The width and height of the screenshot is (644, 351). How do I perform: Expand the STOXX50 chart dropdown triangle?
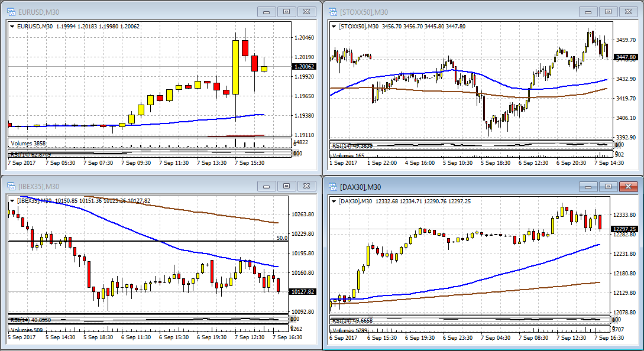click(334, 26)
